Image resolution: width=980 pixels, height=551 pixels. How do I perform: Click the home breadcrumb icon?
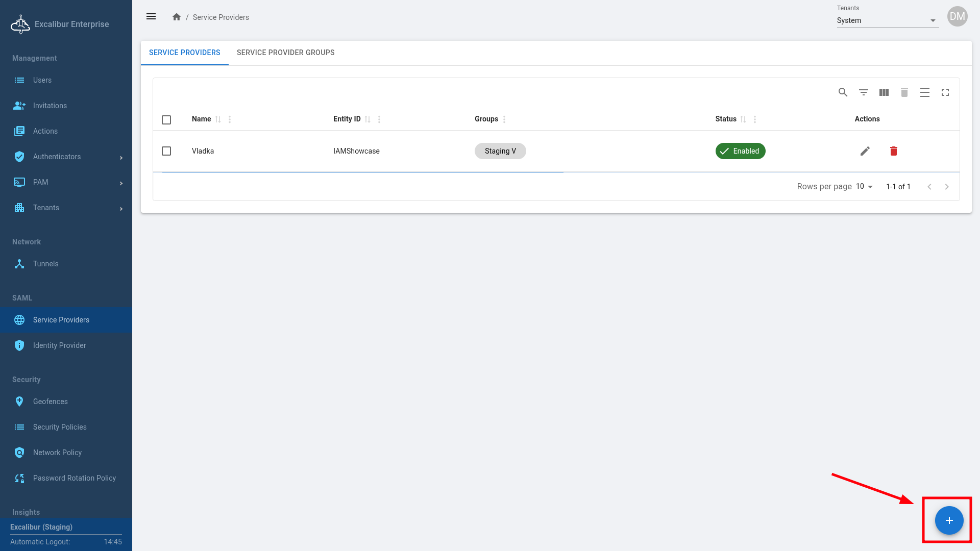(177, 17)
